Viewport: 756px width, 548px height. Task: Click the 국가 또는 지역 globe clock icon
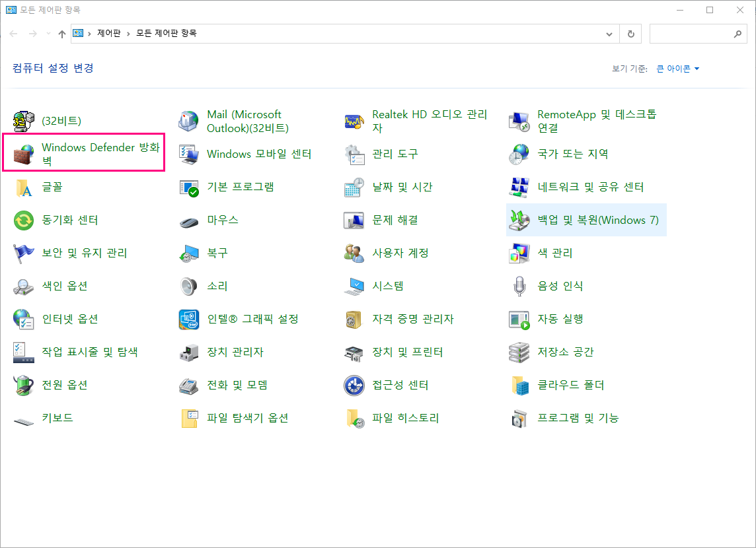(519, 154)
